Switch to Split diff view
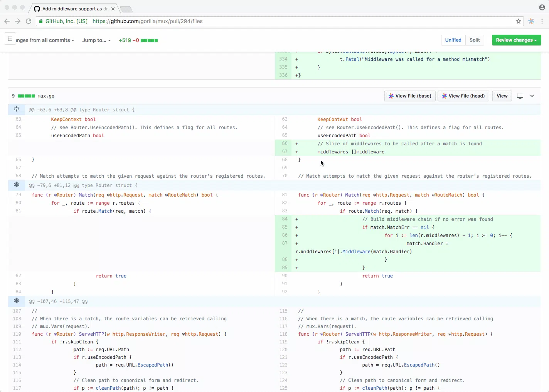The width and height of the screenshot is (549, 392). [475, 40]
